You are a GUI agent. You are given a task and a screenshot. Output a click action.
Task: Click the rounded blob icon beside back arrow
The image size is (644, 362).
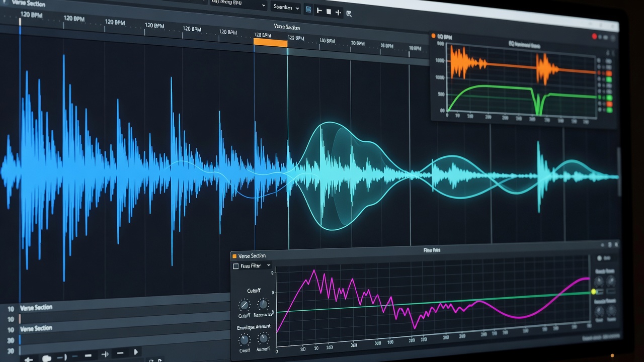coord(47,358)
